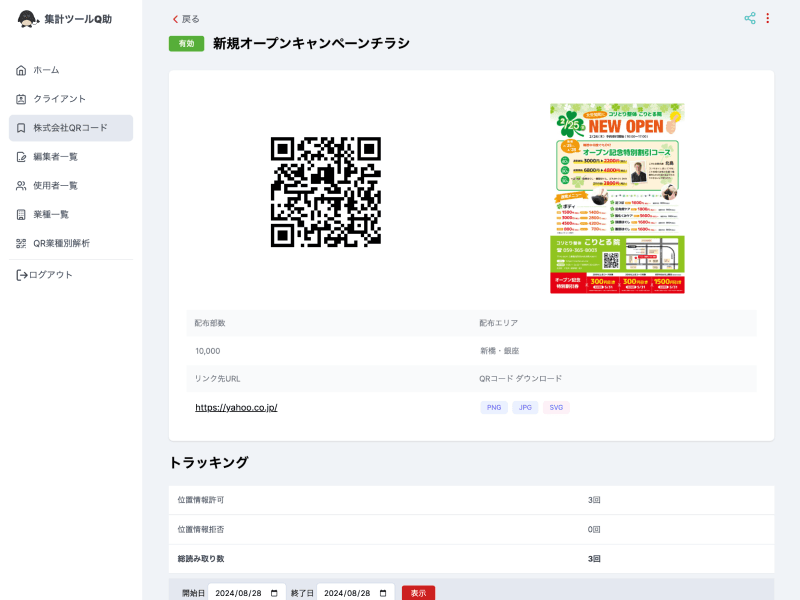Click the QR icon beside QR業種別解析
Image resolution: width=800 pixels, height=600 pixels.
click(21, 243)
